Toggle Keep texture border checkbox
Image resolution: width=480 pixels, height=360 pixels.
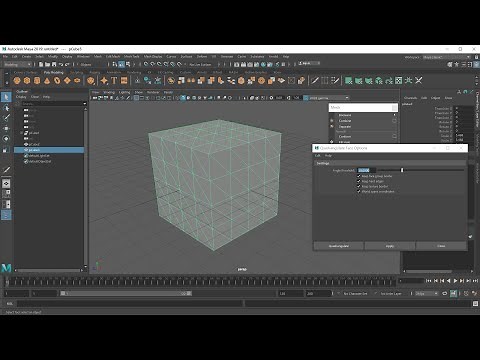[359, 186]
